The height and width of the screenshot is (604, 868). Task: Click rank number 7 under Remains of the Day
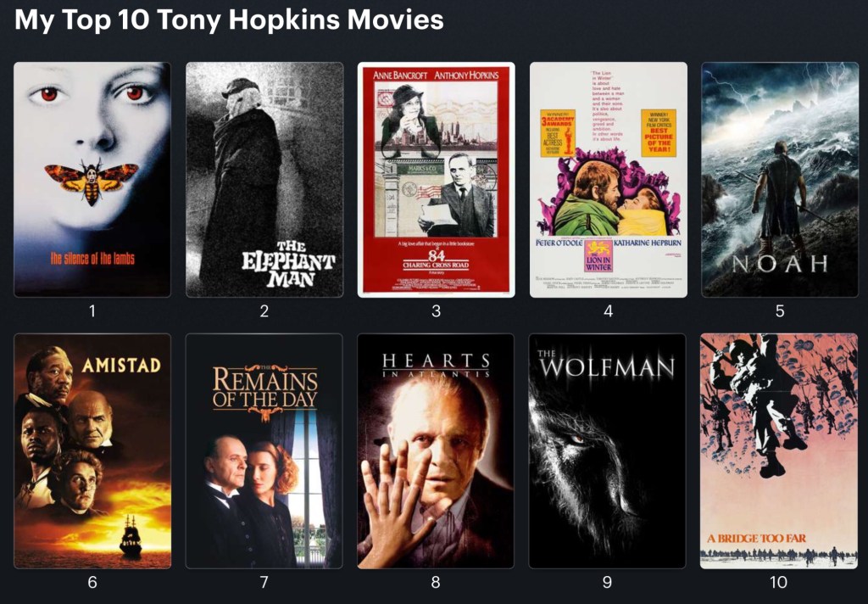(x=264, y=583)
